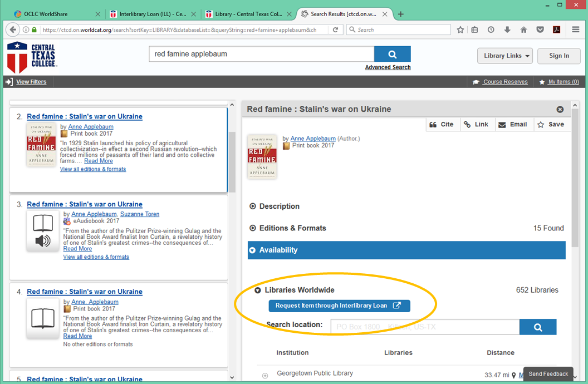Switch to the Interlibrary Loan (ILL) tab

(x=153, y=14)
